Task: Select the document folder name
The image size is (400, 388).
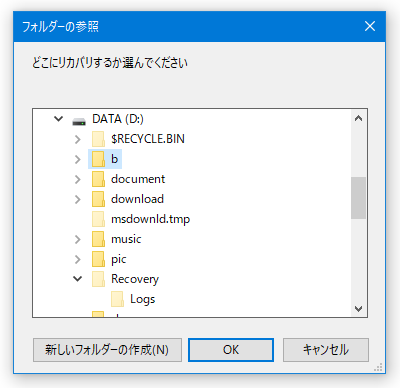Action: pos(138,179)
